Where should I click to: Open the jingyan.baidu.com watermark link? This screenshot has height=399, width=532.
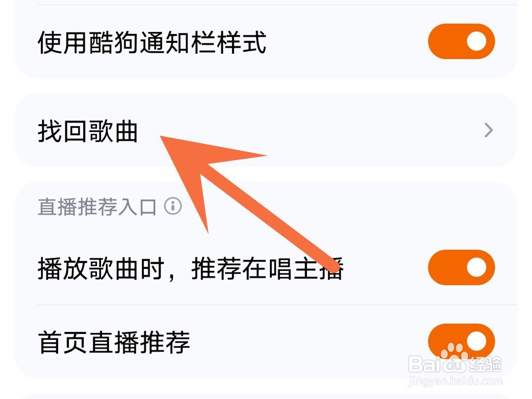pyautogui.click(x=455, y=381)
